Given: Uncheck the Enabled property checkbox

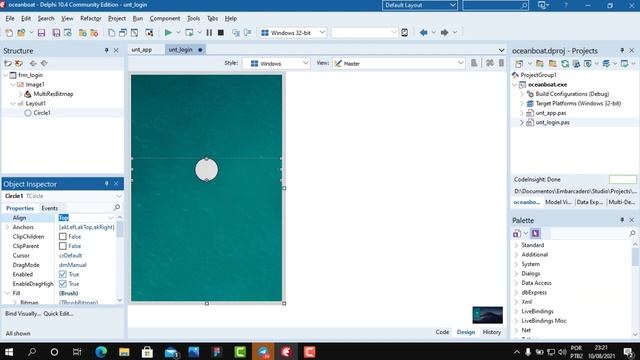Looking at the screenshot, I should pos(62,274).
